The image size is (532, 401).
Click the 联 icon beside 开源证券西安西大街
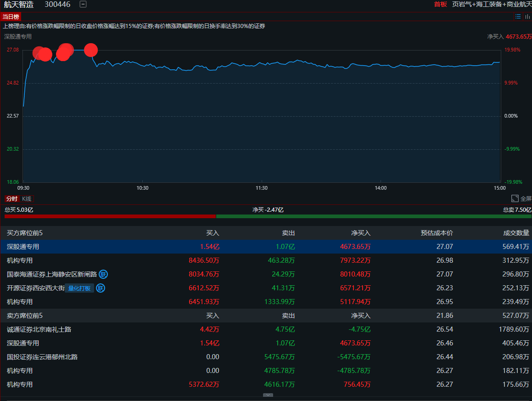[x=101, y=288]
